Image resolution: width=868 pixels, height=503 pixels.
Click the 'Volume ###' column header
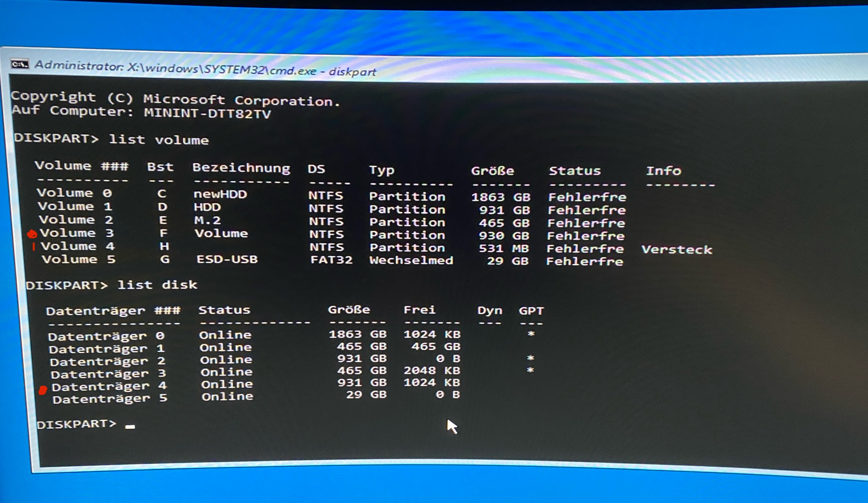tap(82, 166)
